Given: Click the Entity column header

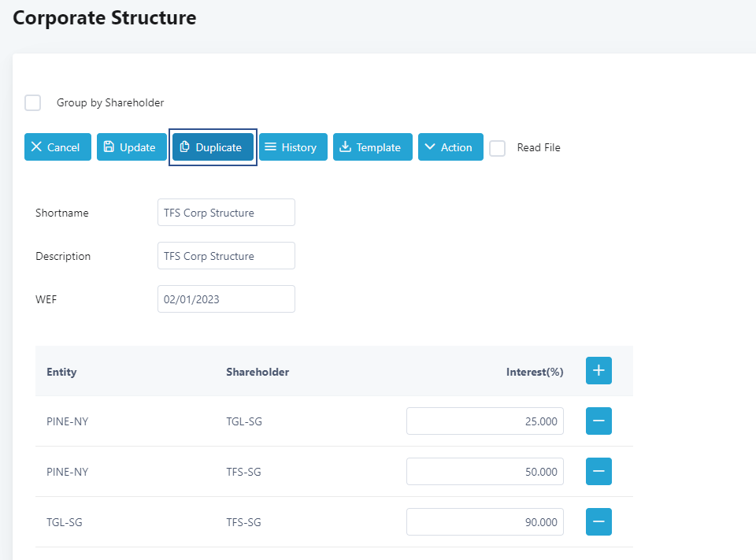Looking at the screenshot, I should point(61,372).
